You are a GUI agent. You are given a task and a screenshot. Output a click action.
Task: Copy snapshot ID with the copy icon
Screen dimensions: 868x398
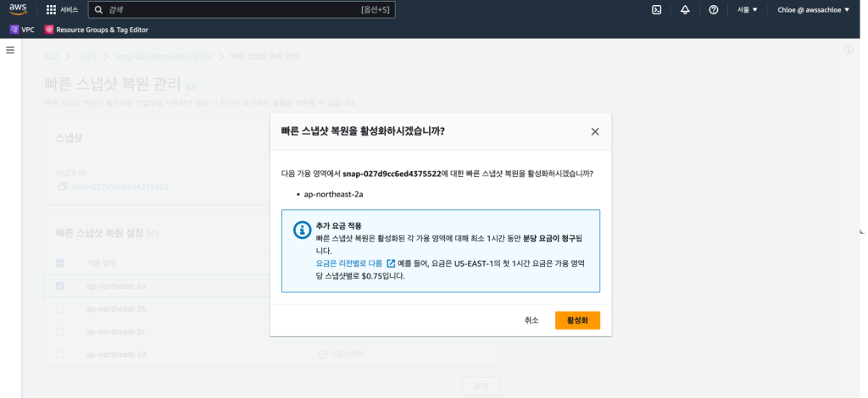[63, 187]
